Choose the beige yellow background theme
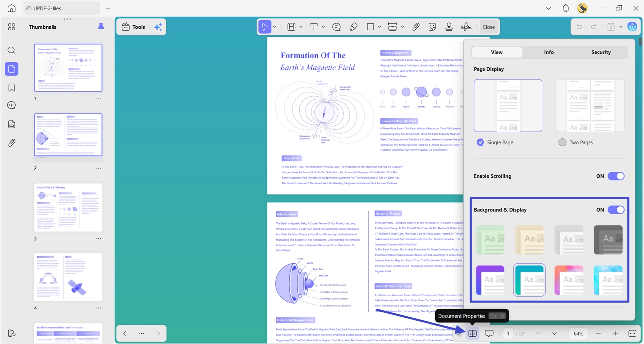Screen dimensions: 644x344 (x=530, y=240)
